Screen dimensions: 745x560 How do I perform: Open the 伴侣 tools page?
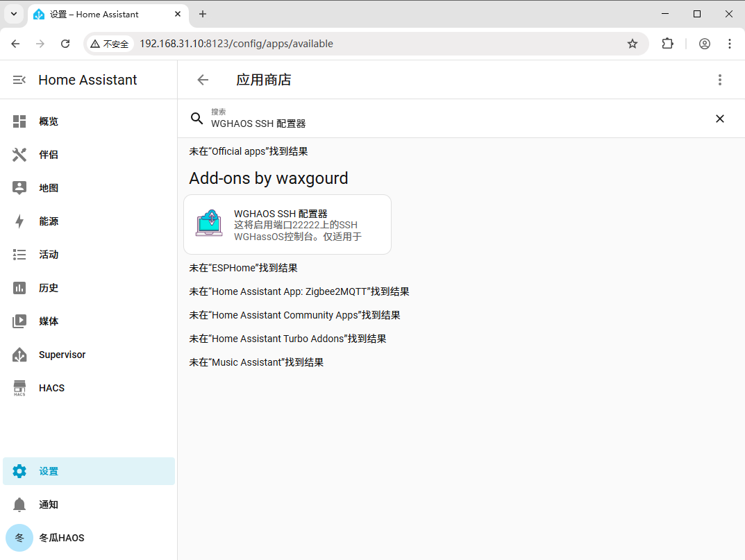pos(89,155)
